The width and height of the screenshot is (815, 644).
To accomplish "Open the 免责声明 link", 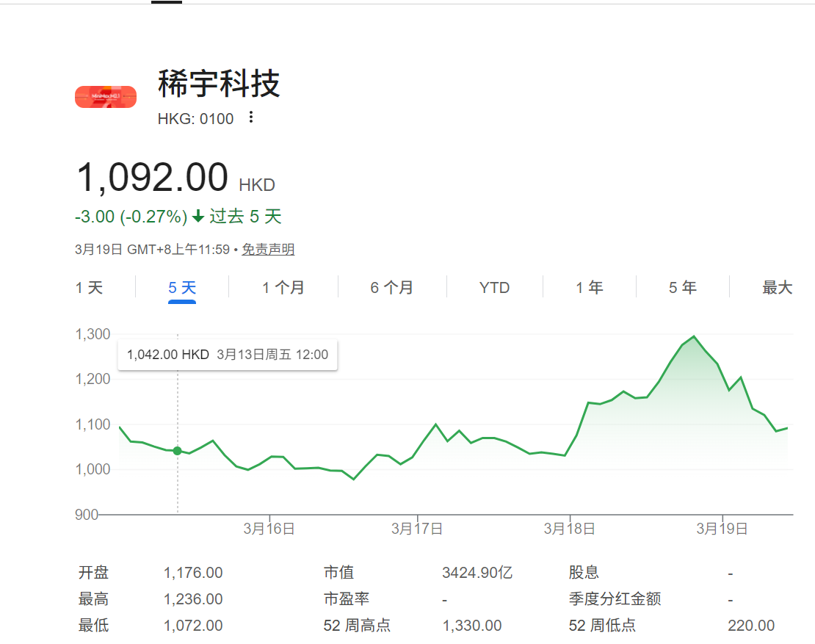I will click(x=269, y=250).
